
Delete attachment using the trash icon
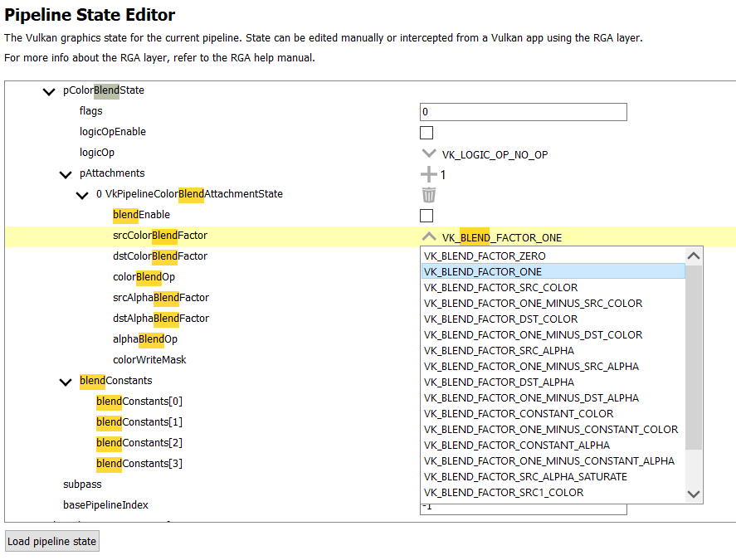pyautogui.click(x=428, y=195)
